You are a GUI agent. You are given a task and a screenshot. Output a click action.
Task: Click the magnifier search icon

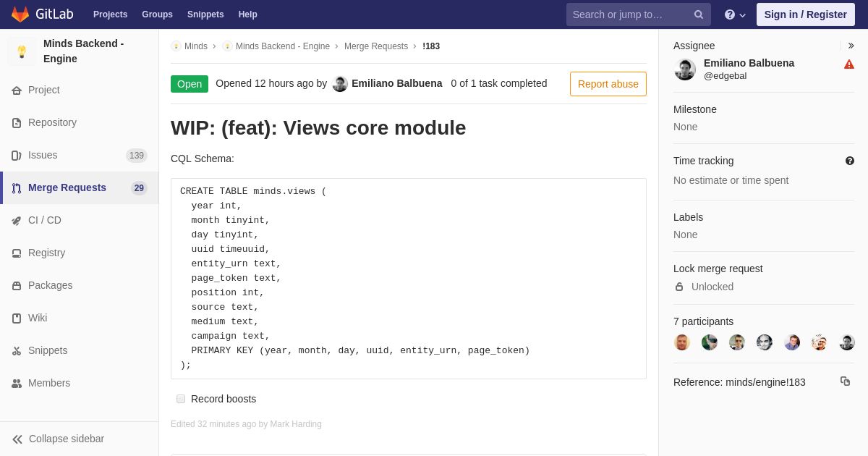(699, 14)
